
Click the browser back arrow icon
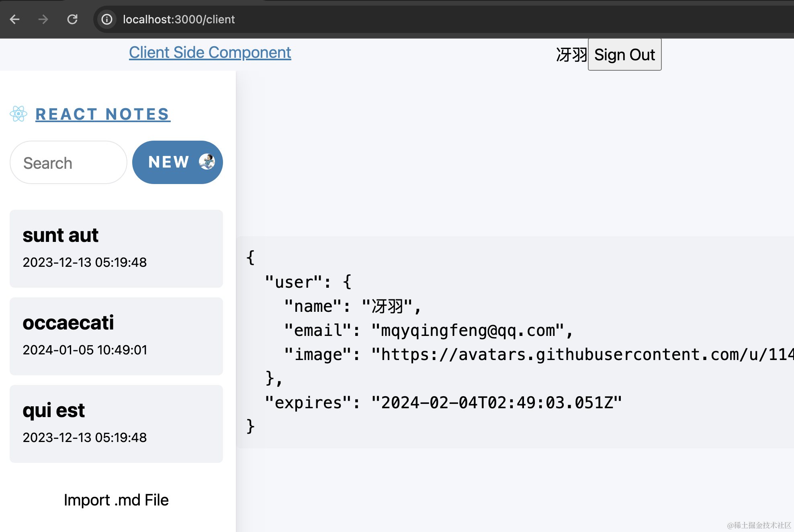pyautogui.click(x=15, y=19)
